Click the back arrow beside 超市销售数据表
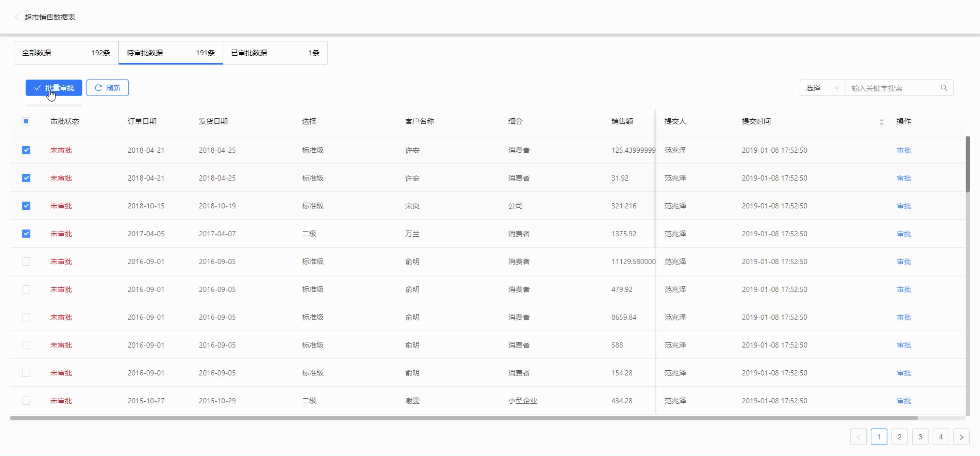Viewport: 980px width, 456px height. point(17,17)
